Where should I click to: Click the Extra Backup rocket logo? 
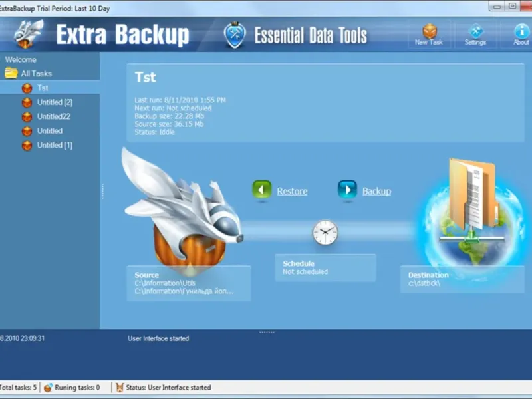pyautogui.click(x=29, y=34)
